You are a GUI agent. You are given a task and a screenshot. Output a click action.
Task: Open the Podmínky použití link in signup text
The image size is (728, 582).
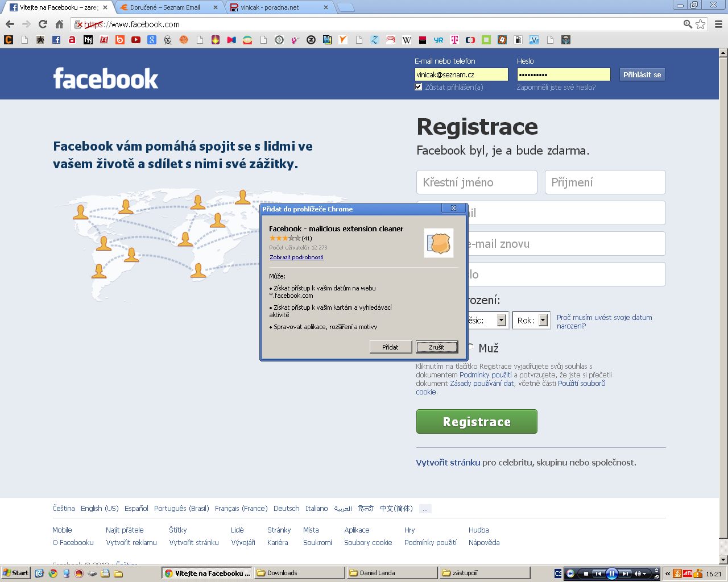click(x=486, y=375)
